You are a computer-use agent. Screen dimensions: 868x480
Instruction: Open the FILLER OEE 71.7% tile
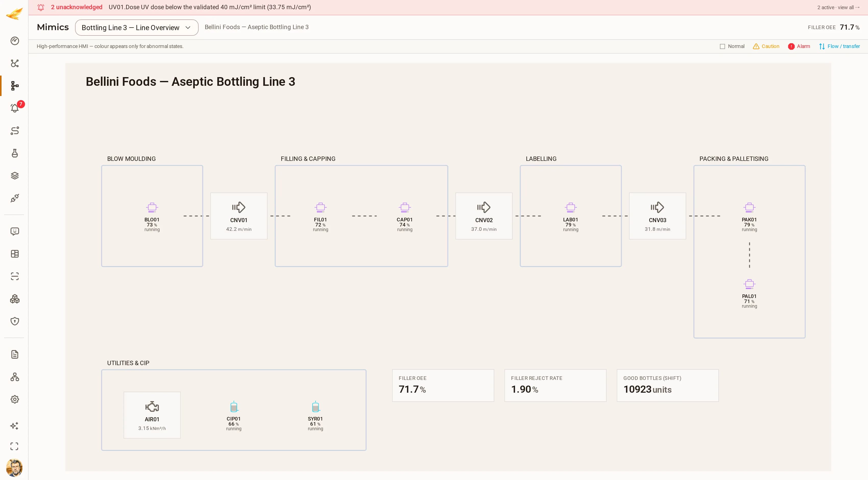point(443,386)
